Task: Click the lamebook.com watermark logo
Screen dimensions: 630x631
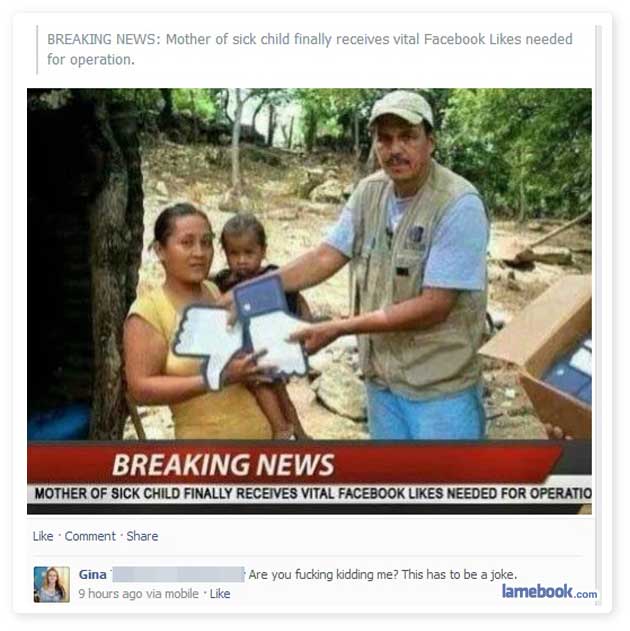Action: 549,591
